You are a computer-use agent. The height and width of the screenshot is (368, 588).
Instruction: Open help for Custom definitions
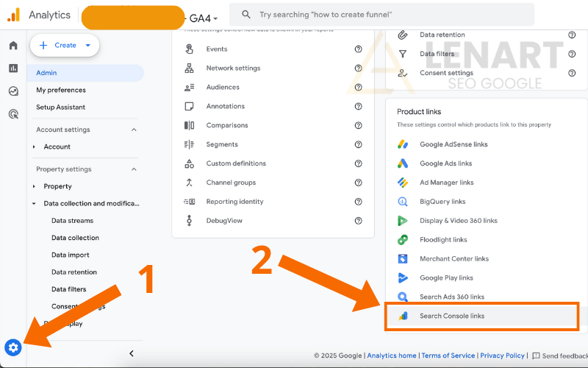pyautogui.click(x=358, y=163)
